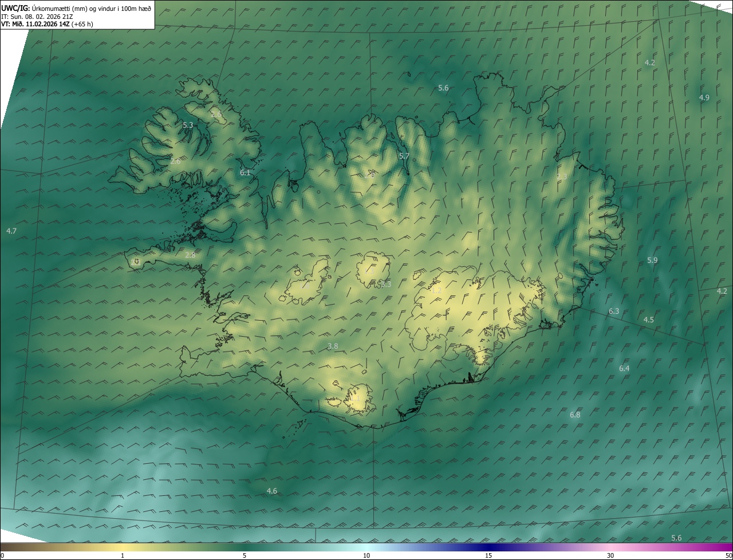Click the colour scale tick label '5'
733x560 pixels.
(x=245, y=555)
